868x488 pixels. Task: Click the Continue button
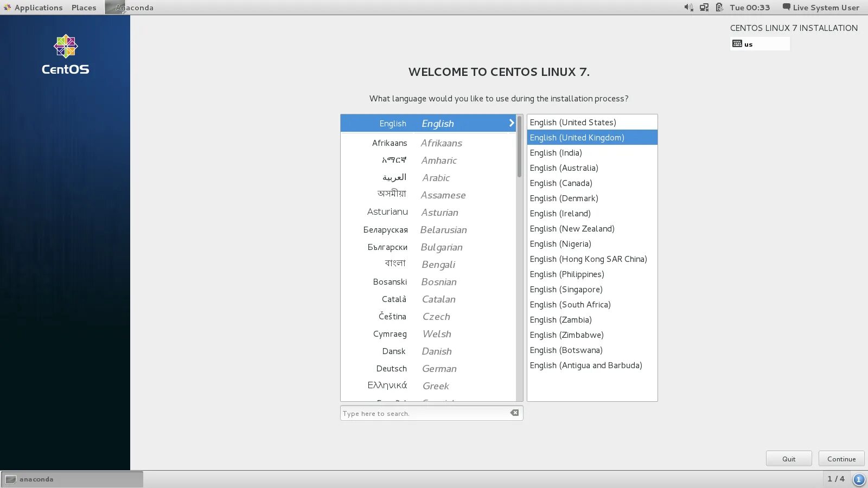coord(841,459)
